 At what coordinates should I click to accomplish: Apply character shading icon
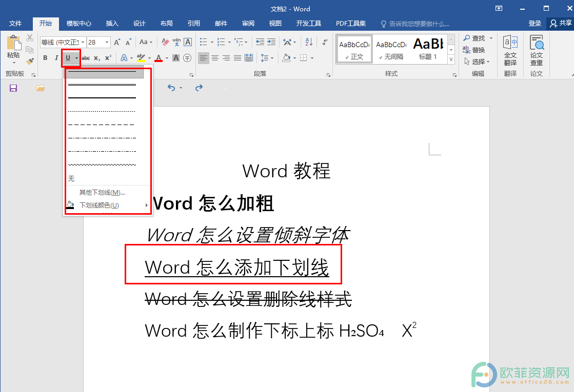point(176,58)
